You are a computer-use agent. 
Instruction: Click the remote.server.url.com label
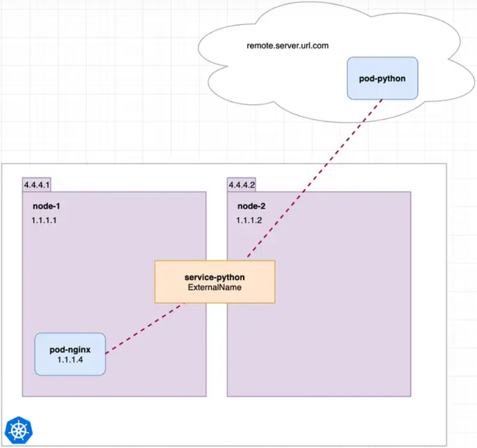click(x=287, y=45)
